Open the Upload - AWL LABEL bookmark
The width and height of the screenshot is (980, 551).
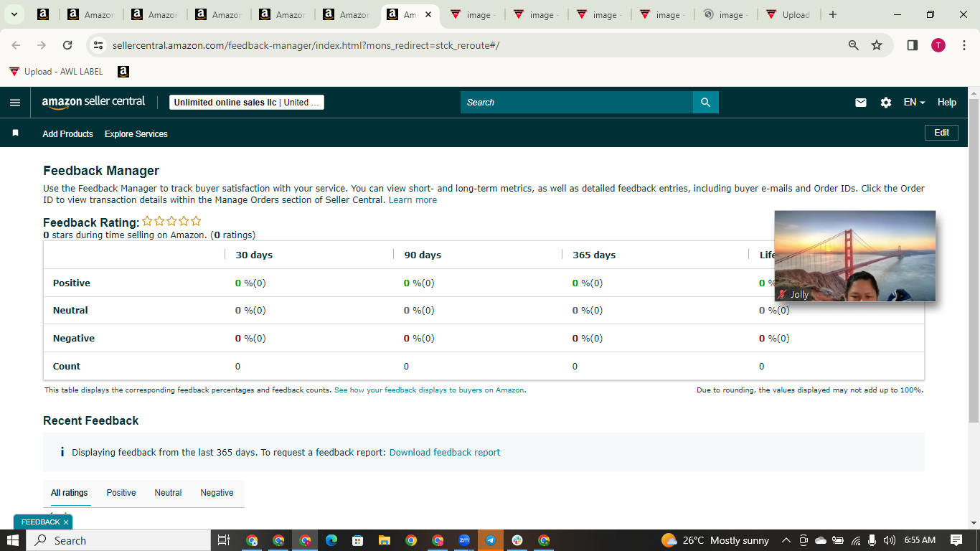[56, 72]
